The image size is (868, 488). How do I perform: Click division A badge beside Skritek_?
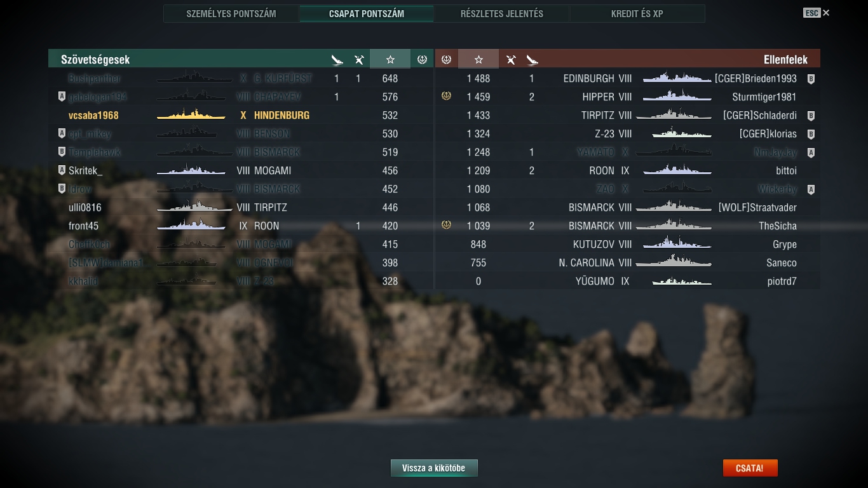pos(62,170)
